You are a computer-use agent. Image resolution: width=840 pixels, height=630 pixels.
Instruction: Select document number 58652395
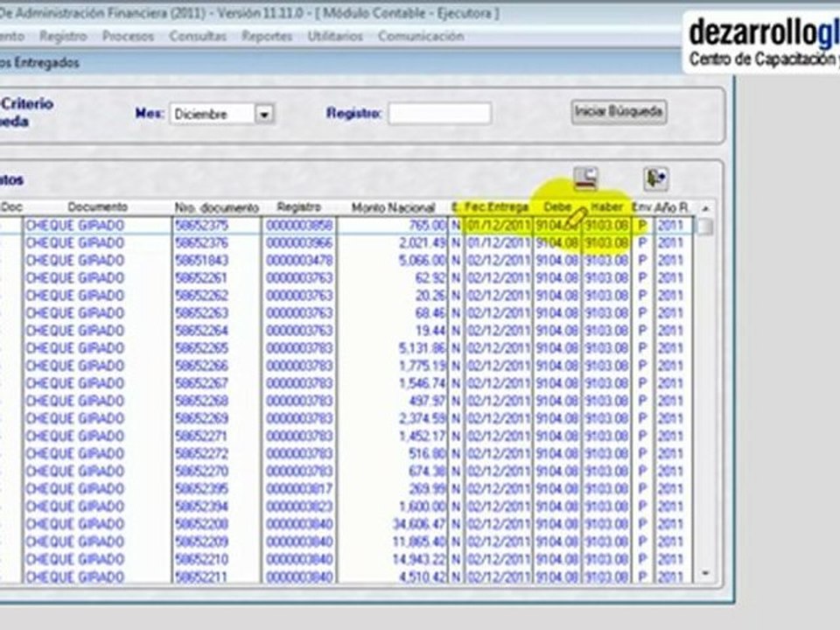click(x=201, y=489)
